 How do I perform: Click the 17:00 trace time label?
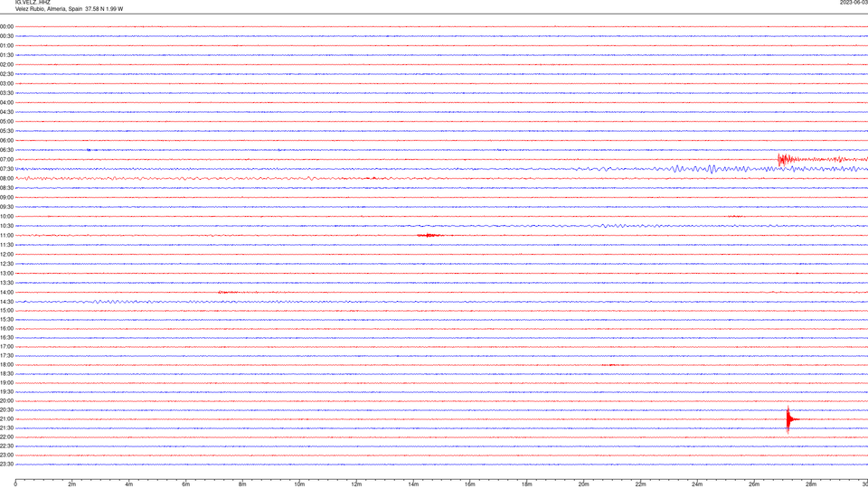pos(6,347)
